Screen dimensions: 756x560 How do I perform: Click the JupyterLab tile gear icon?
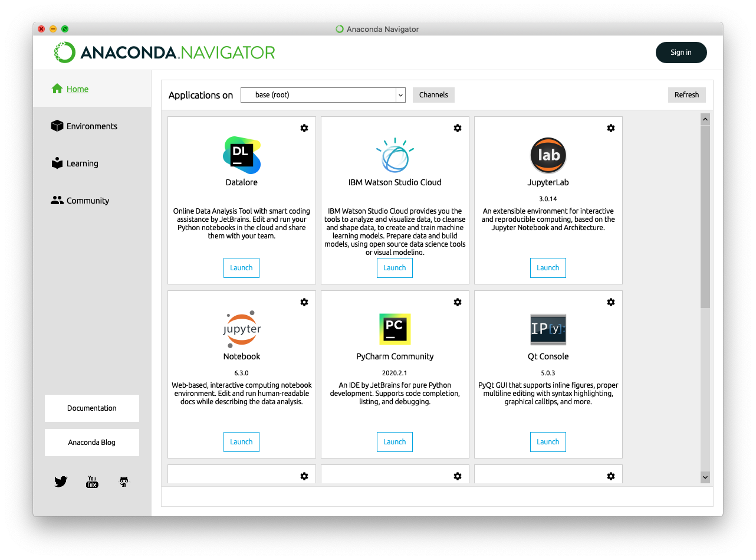point(611,128)
